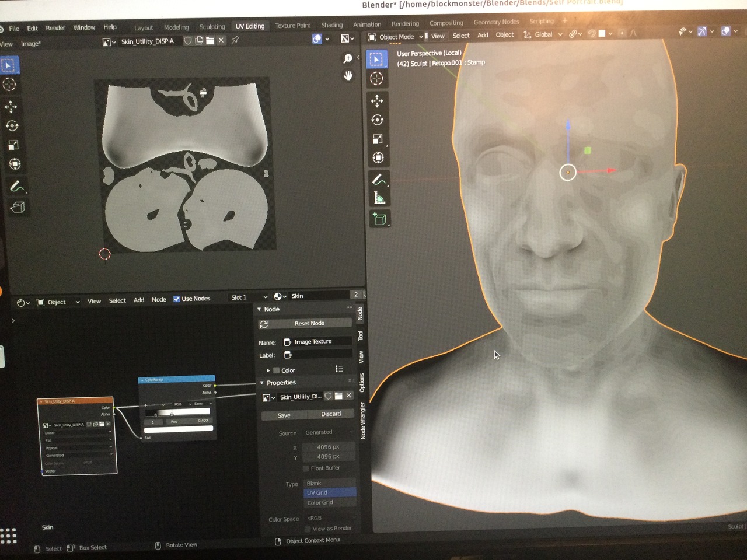Pick the Rotate tool in UV editor toolbar
The image size is (747, 560).
[11, 126]
